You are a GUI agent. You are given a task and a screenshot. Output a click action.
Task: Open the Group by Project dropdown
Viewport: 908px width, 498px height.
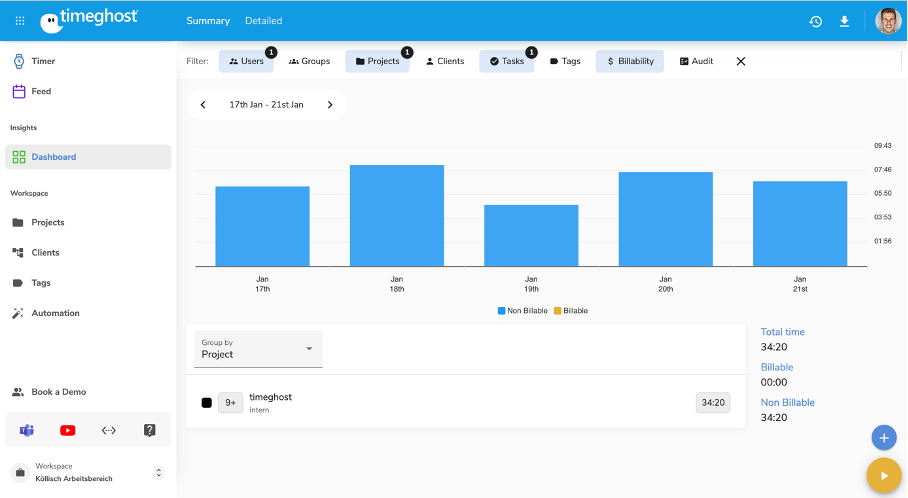click(x=258, y=349)
